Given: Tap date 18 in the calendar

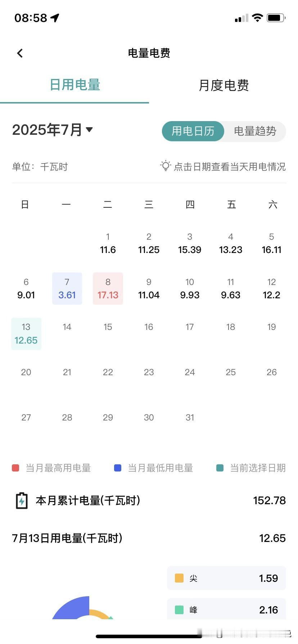Looking at the screenshot, I should [231, 327].
